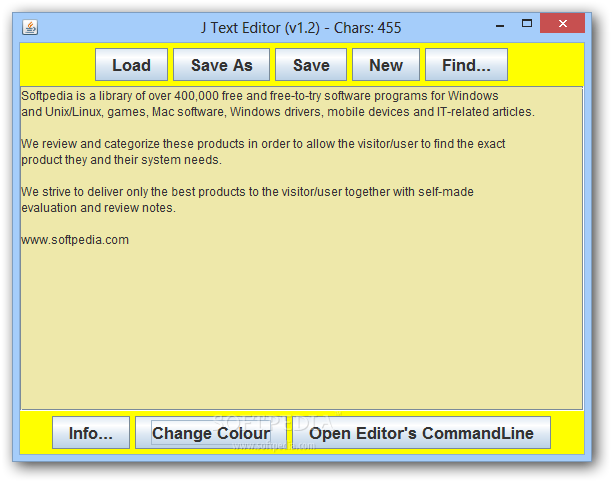
Task: Click the line "We review and categorize these products"
Action: [263, 144]
